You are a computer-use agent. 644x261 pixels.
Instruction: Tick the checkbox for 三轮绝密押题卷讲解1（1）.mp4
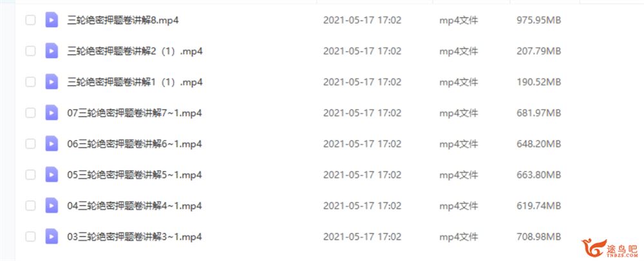pyautogui.click(x=30, y=82)
